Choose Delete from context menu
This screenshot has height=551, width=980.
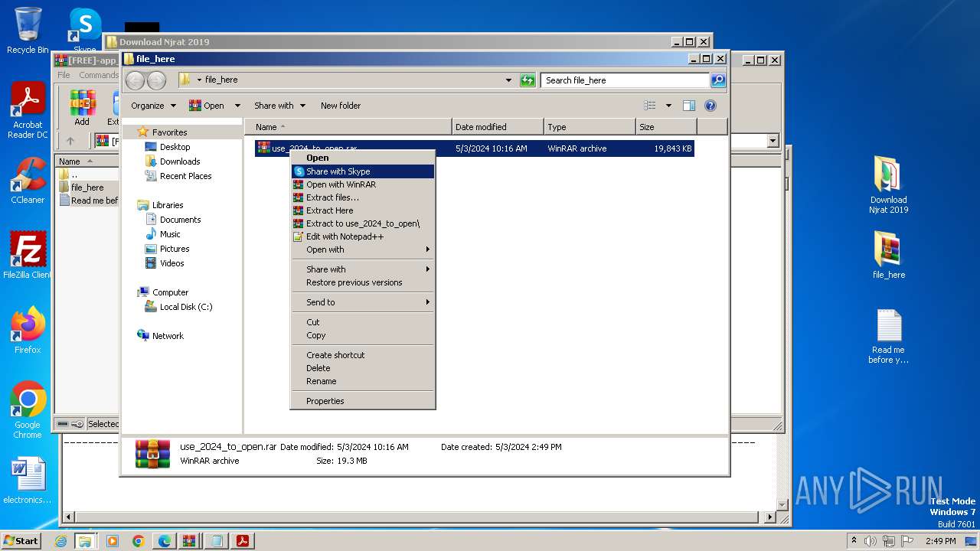(363, 368)
